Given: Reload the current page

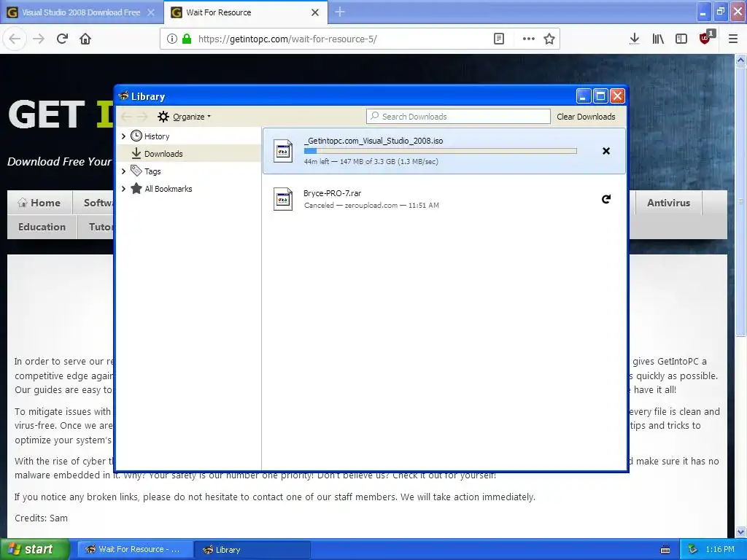Looking at the screenshot, I should point(62,39).
